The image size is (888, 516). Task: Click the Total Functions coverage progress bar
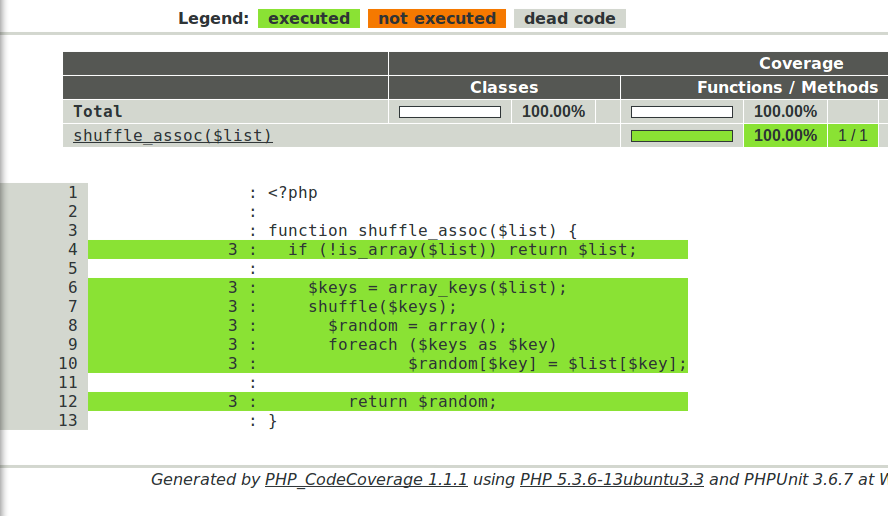tap(682, 112)
